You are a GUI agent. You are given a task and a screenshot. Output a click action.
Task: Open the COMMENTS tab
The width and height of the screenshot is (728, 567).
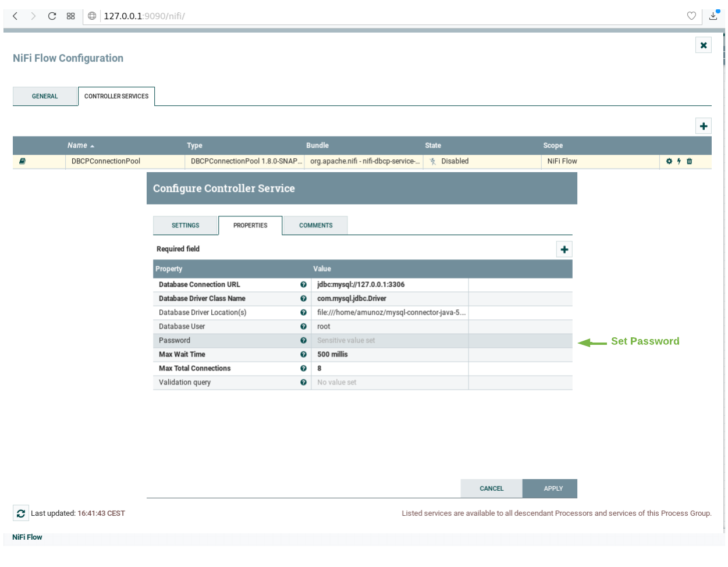point(316,226)
